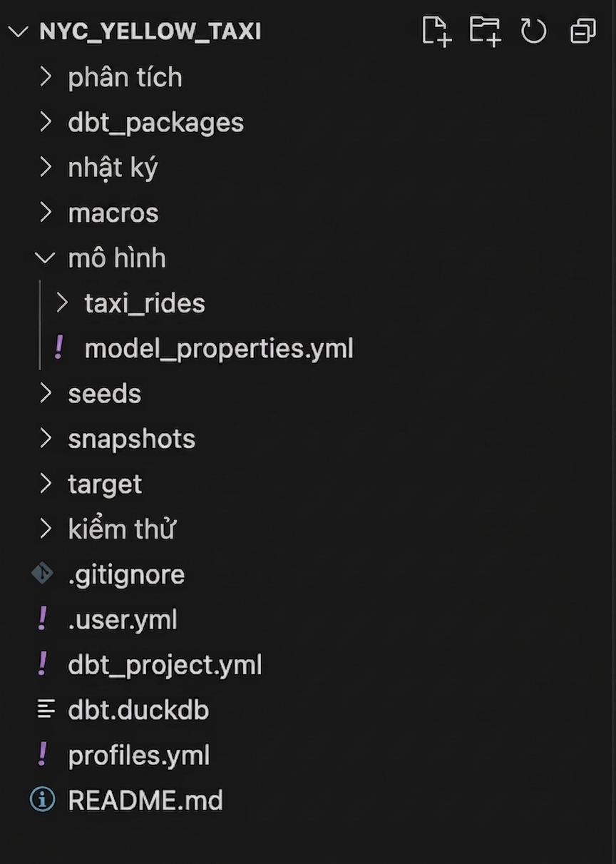Open the dbt_project.yml file
This screenshot has width=616, height=864.
tap(165, 664)
